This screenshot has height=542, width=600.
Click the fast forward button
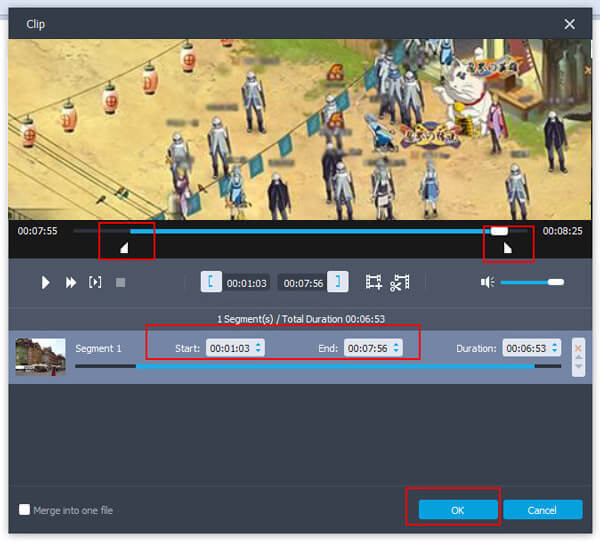point(71,282)
